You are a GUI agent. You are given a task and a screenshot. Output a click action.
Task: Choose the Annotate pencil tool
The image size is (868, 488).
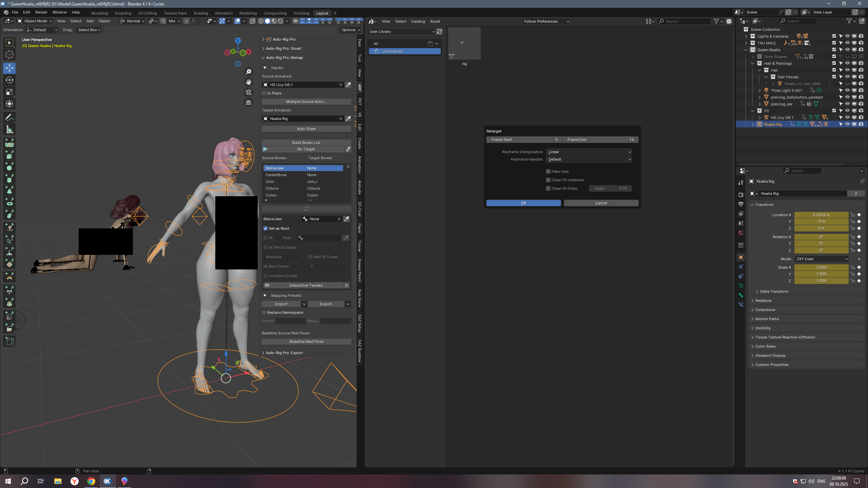tap(9, 118)
